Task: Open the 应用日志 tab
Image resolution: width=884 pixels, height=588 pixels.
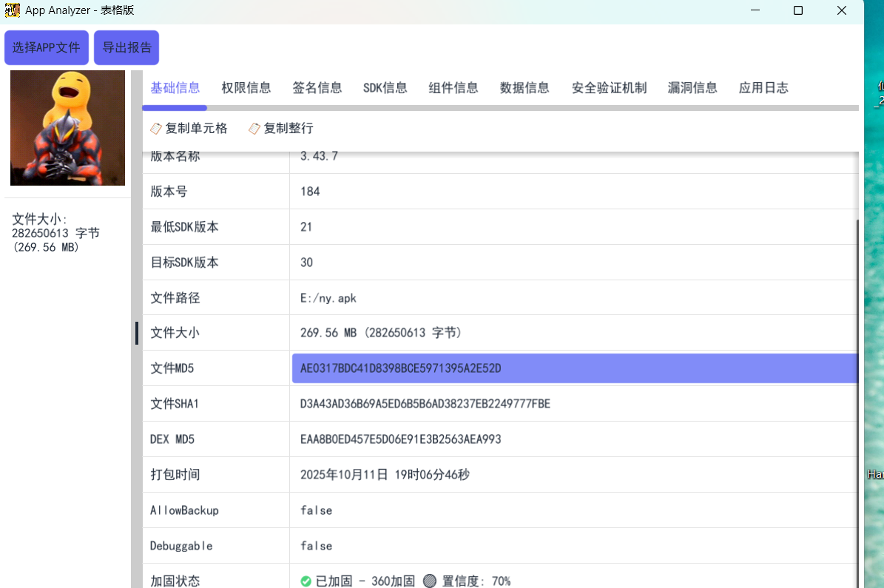Action: (x=763, y=88)
